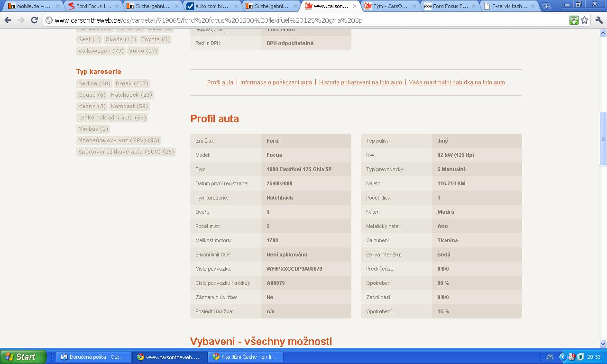Filter by Hatchback (23) body type

coord(131,95)
